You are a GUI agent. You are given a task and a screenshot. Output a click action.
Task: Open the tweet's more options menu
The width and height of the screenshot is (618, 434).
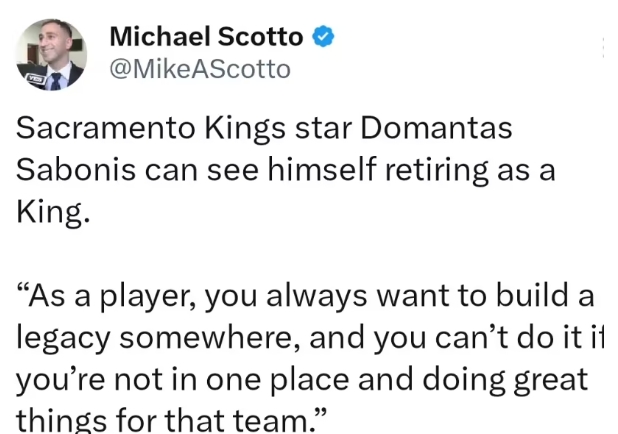[604, 44]
